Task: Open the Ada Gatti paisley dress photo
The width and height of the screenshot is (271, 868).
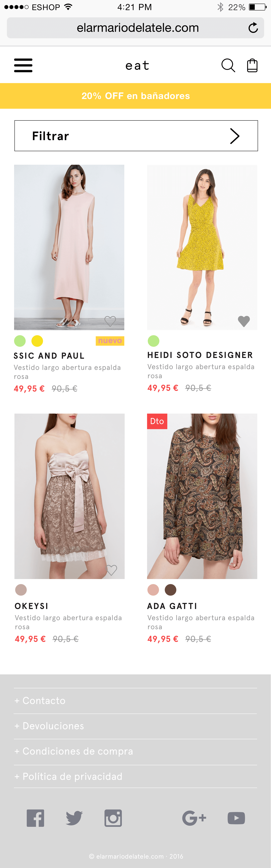Action: point(202,496)
